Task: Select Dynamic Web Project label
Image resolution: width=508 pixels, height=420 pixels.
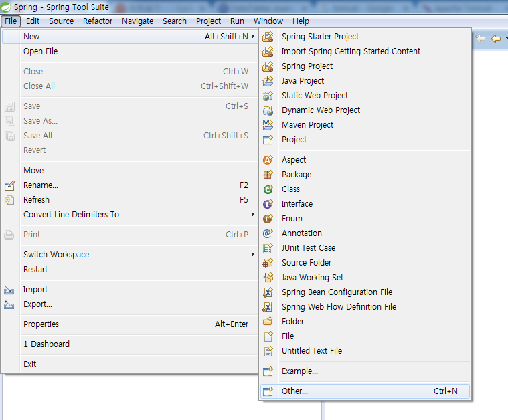Action: (x=321, y=110)
